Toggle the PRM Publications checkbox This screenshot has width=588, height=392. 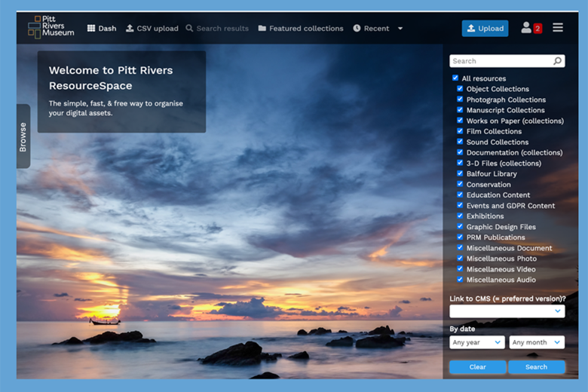pos(460,237)
